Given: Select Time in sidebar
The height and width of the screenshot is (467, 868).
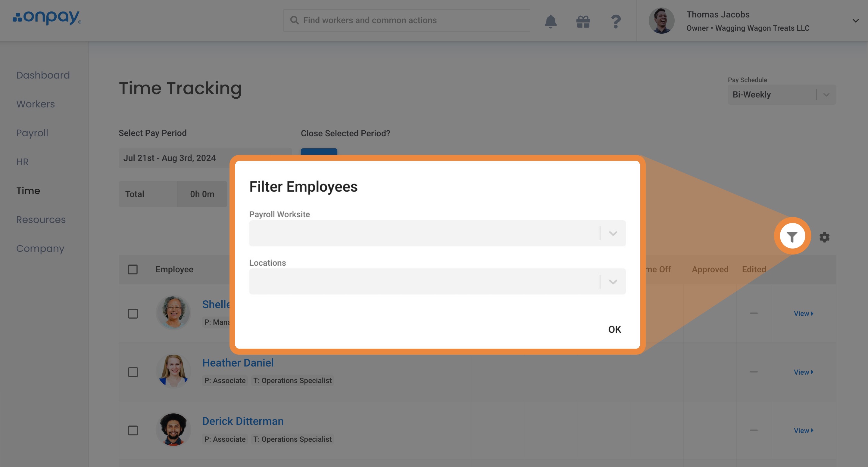Looking at the screenshot, I should [x=28, y=191].
